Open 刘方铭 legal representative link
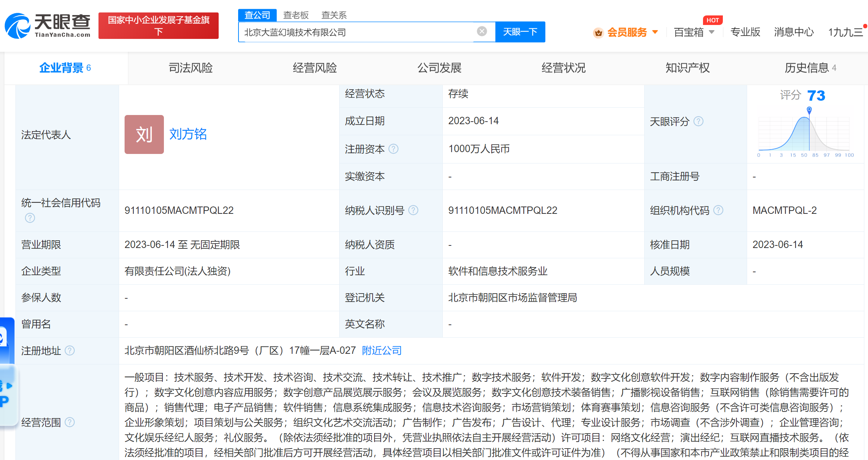 point(188,134)
